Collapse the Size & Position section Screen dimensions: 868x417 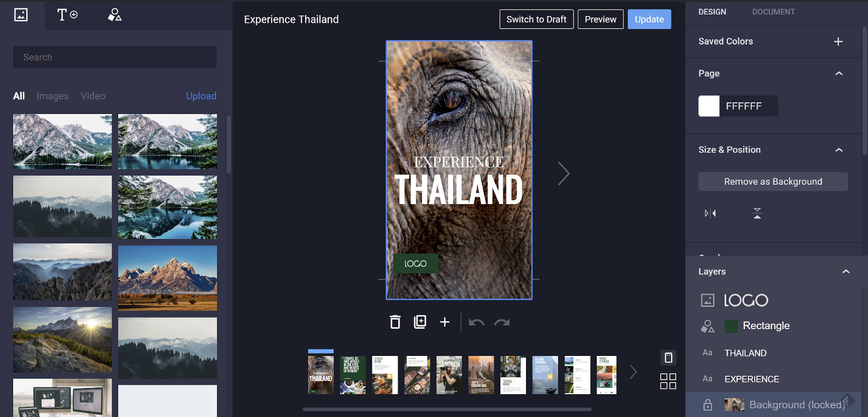click(839, 150)
